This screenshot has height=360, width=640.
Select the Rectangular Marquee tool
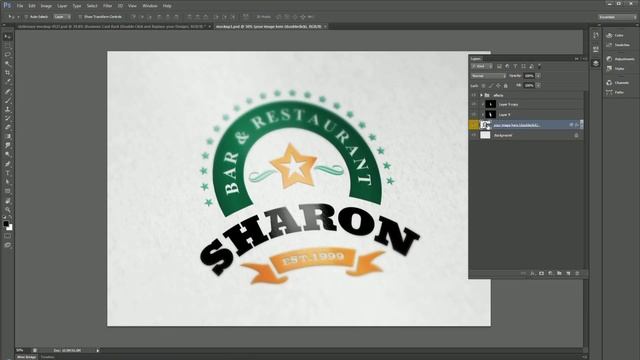click(x=7, y=46)
